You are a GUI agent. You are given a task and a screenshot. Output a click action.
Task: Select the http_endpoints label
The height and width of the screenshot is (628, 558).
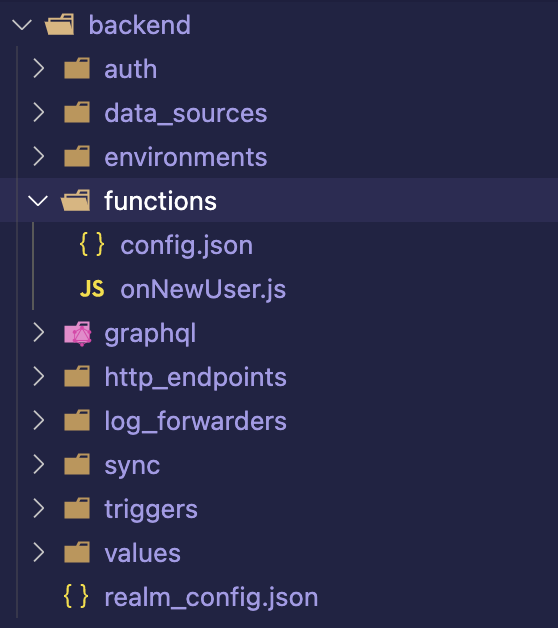tap(195, 378)
